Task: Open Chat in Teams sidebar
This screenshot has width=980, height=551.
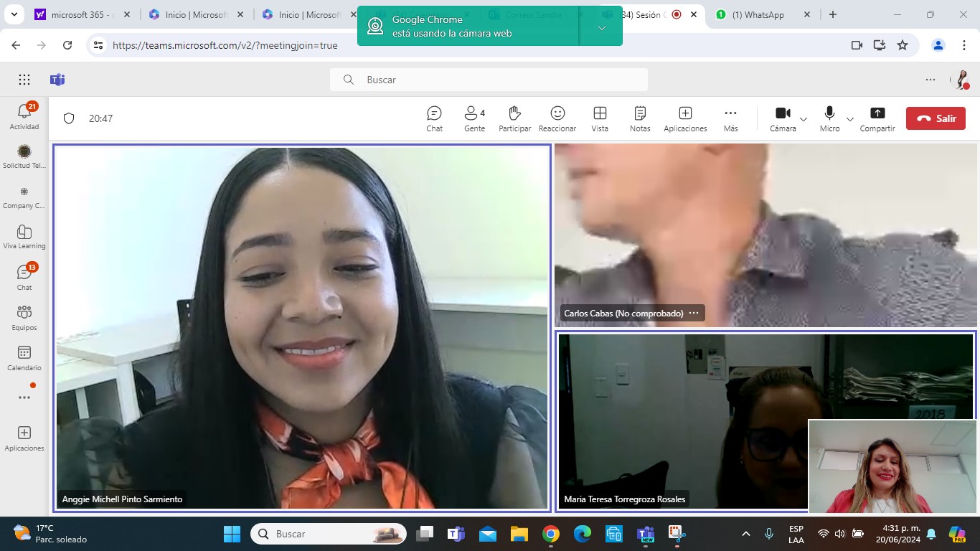Action: [24, 277]
